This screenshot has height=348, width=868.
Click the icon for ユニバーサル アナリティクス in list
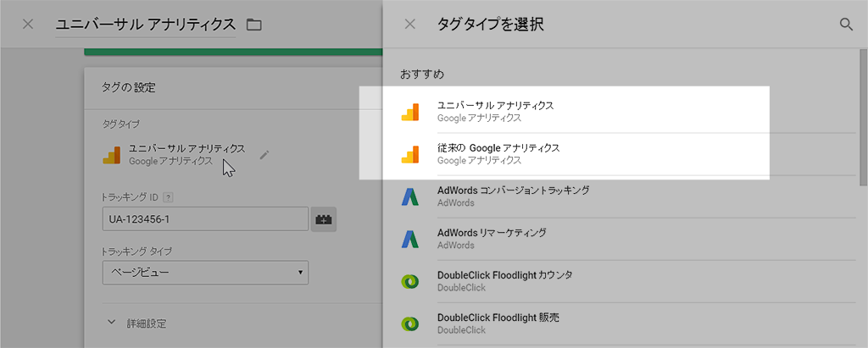[x=410, y=111]
